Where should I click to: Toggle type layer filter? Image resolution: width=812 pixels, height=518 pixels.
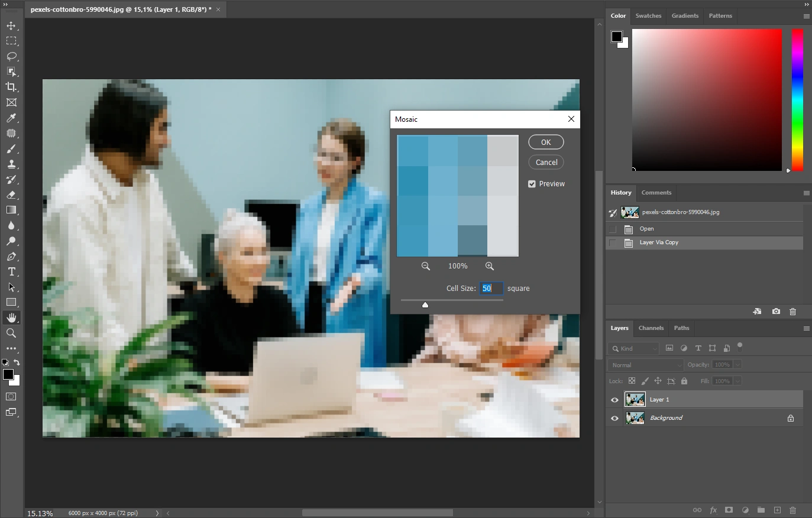698,348
